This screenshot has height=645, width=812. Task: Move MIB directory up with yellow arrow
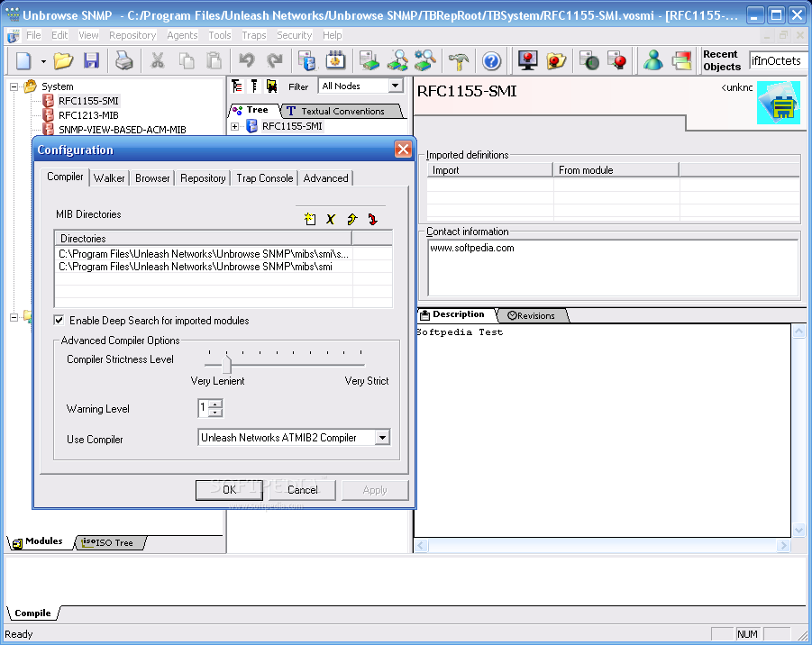point(352,219)
